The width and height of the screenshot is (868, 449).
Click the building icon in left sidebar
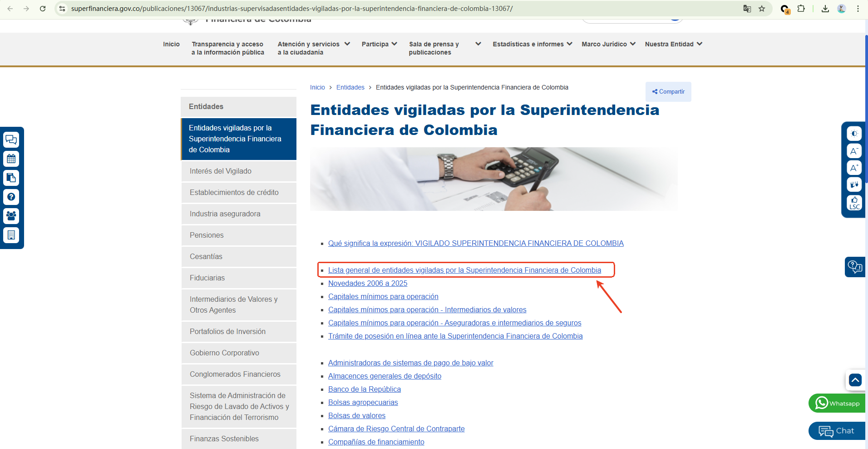(11, 235)
